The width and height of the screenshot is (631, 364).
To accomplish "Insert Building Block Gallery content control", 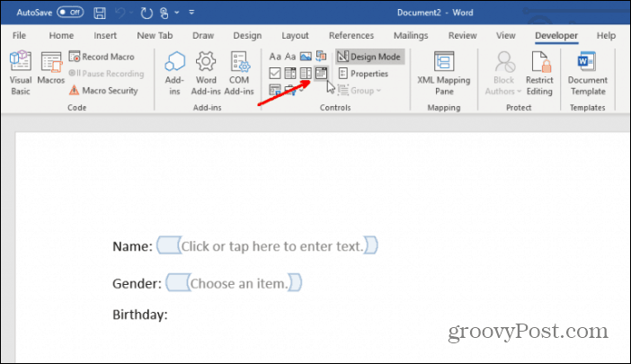I will coord(321,57).
